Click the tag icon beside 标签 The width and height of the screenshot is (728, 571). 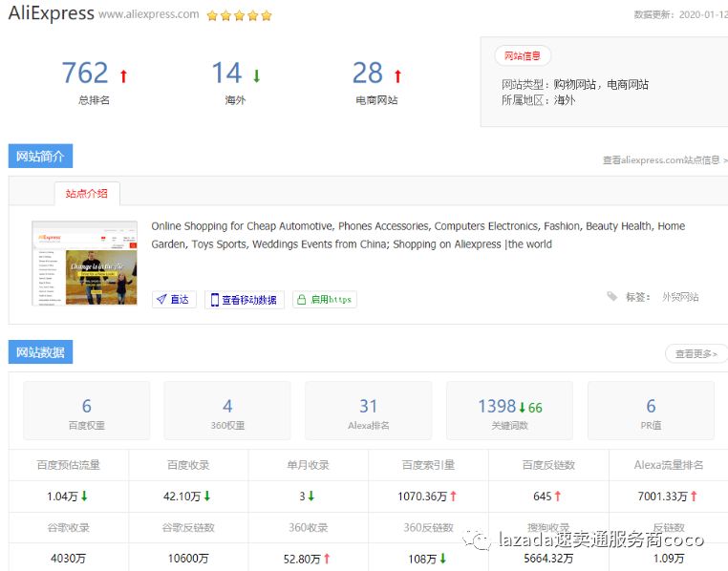(x=612, y=296)
